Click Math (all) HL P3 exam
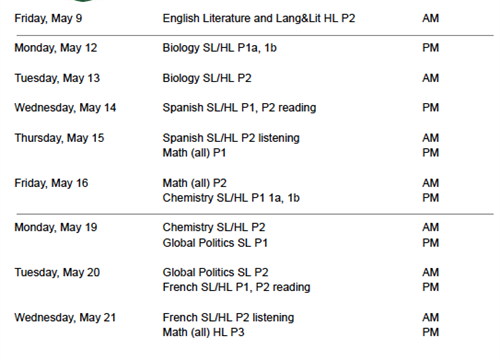Viewport: 500px width, 360px height. (x=203, y=333)
